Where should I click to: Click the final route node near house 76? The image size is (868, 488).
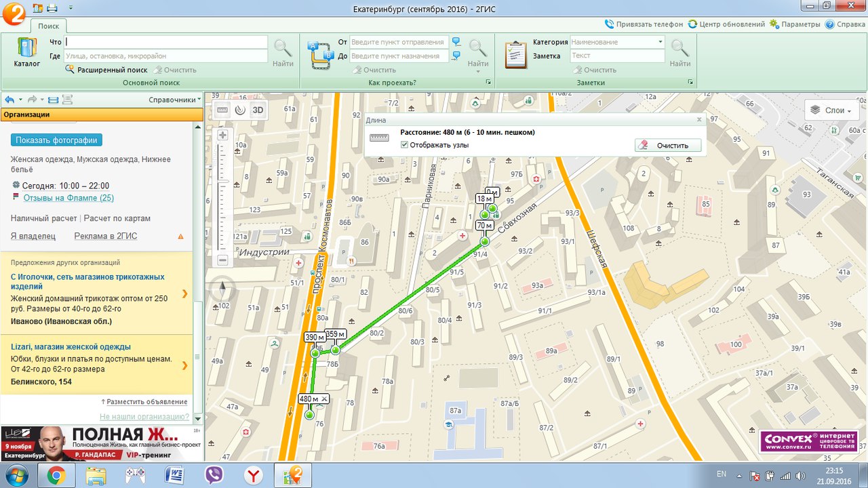click(309, 415)
